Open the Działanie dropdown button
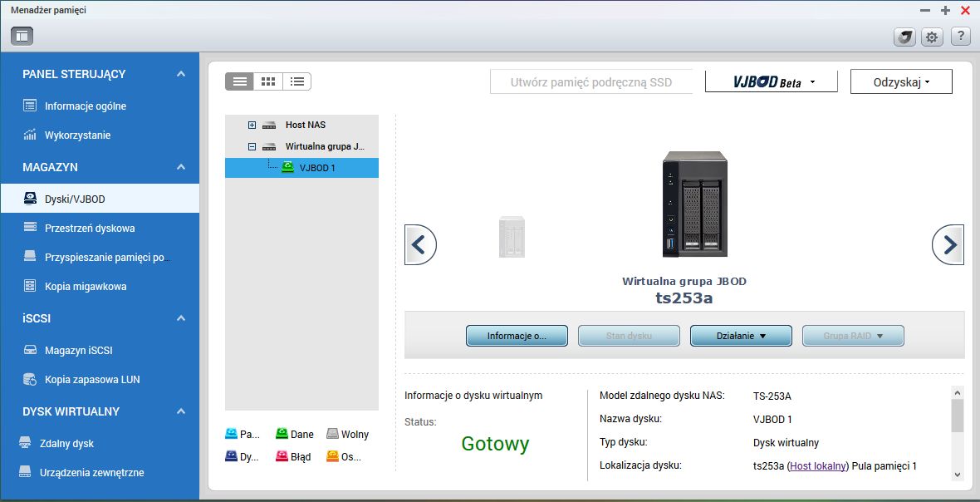This screenshot has width=980, height=502. (741, 336)
